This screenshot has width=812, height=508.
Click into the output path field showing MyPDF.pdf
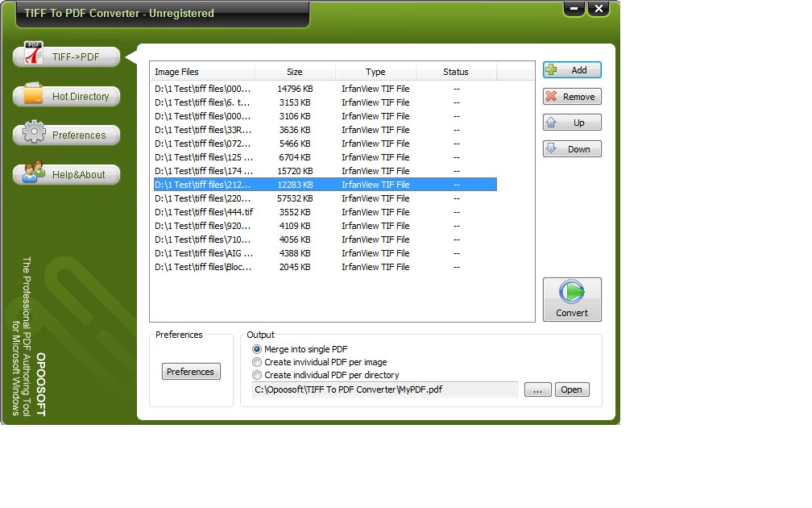tap(384, 389)
